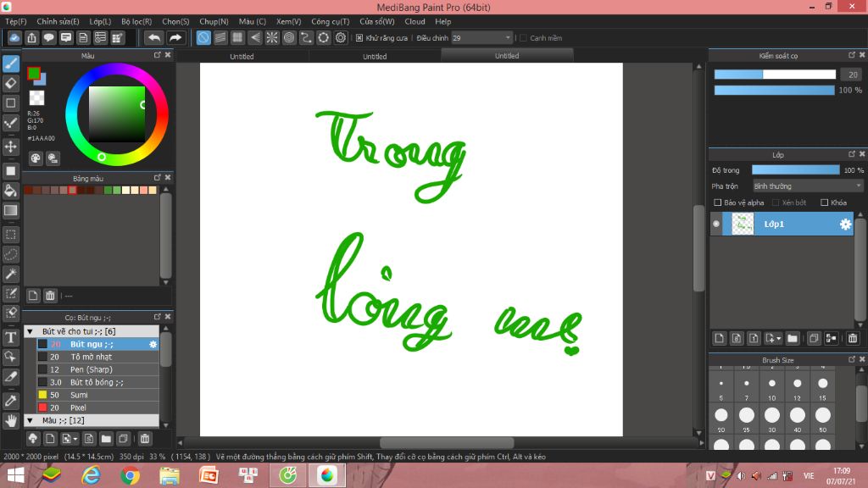Image resolution: width=868 pixels, height=488 pixels.
Task: Select the Move tool
Action: [10, 147]
